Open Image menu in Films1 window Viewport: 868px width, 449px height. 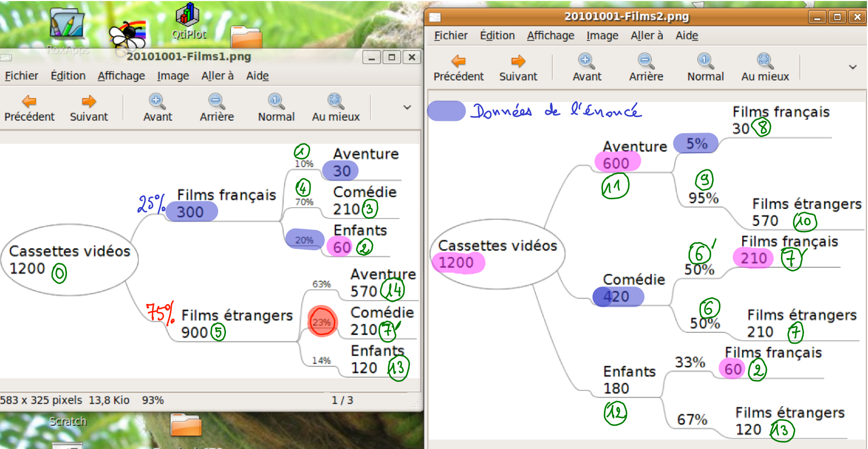(x=173, y=76)
